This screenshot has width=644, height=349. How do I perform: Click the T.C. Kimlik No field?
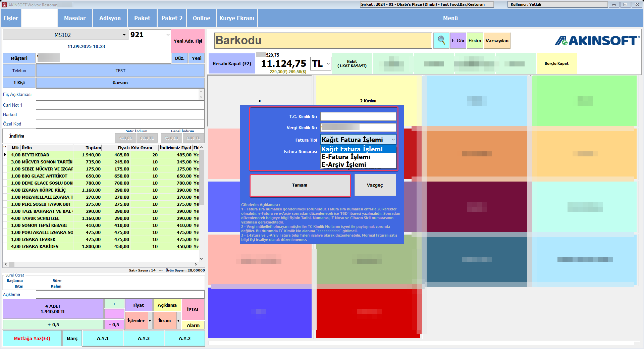358,116
